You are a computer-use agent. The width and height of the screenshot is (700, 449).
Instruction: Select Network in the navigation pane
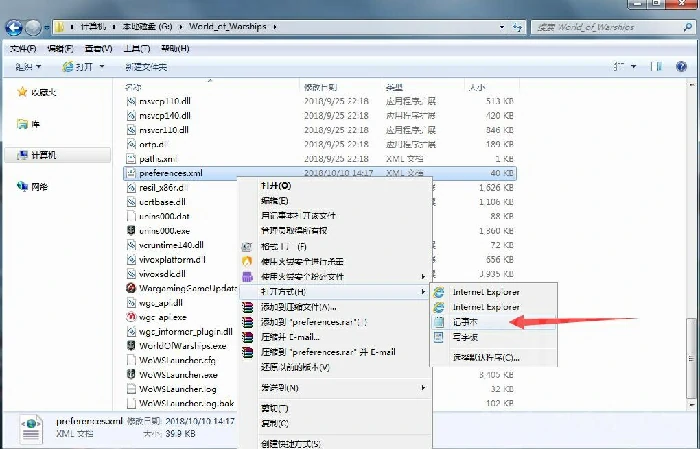(x=39, y=187)
